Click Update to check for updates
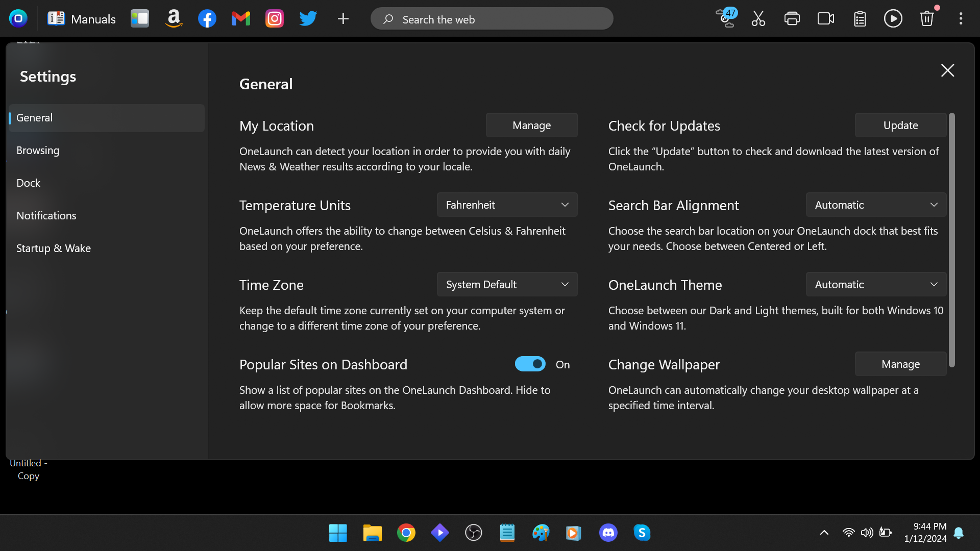This screenshot has height=551, width=980. tap(900, 125)
